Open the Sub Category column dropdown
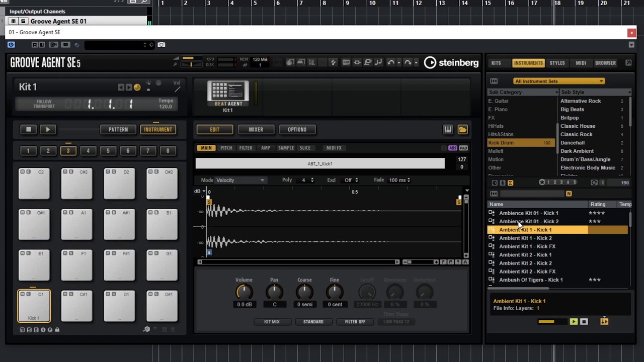 556,93
